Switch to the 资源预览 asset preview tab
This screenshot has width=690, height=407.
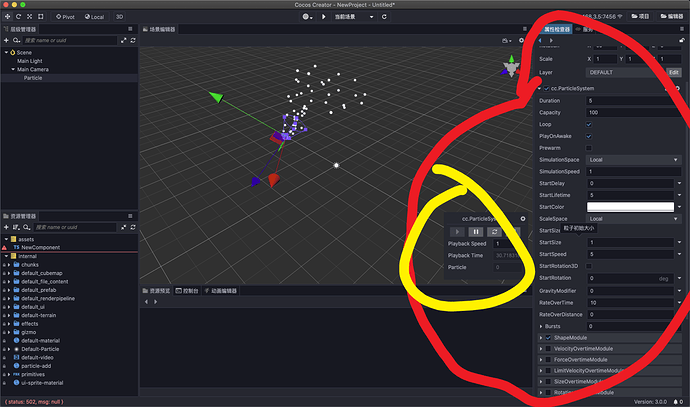click(156, 291)
